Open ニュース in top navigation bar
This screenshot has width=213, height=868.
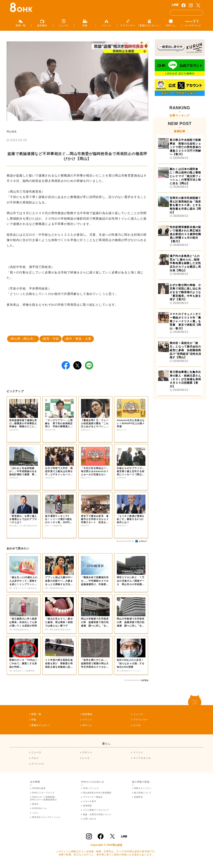pyautogui.click(x=63, y=23)
